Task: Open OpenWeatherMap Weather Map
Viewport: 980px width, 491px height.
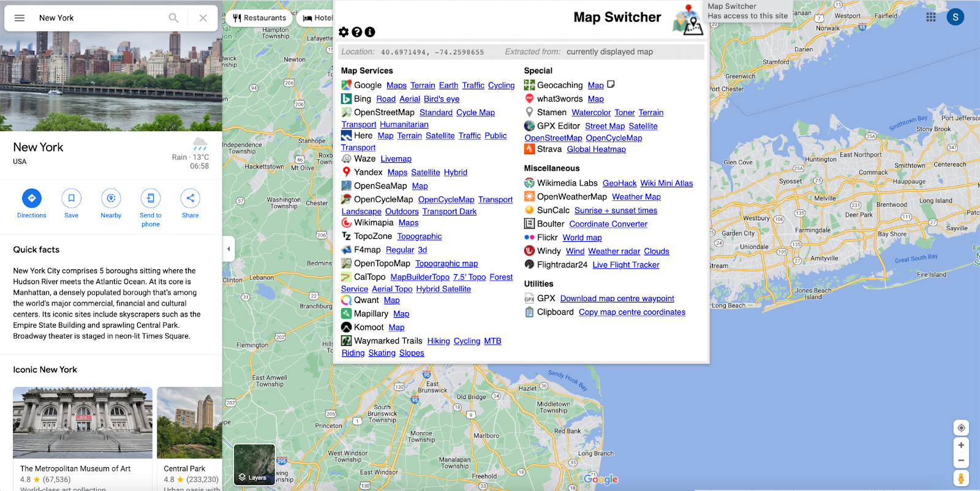Action: 636,197
